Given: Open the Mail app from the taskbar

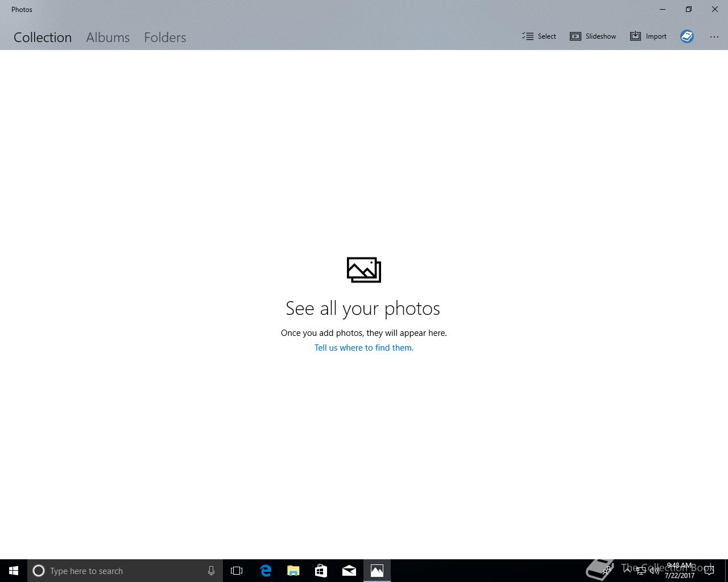Looking at the screenshot, I should point(349,571).
